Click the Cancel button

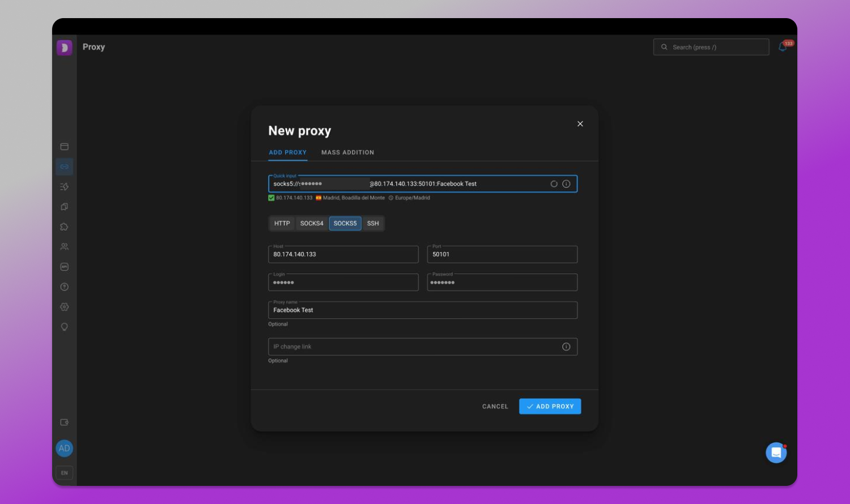tap(495, 407)
